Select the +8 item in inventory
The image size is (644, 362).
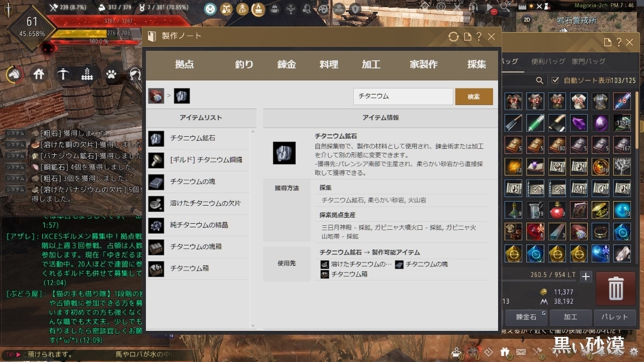click(623, 101)
